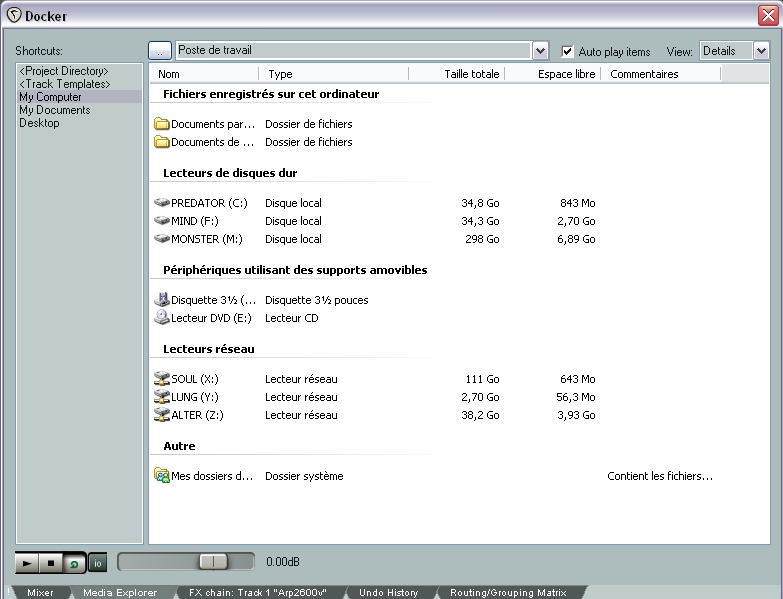The image size is (783, 599).
Task: Click the Poste de travail path field
Action: [352, 51]
